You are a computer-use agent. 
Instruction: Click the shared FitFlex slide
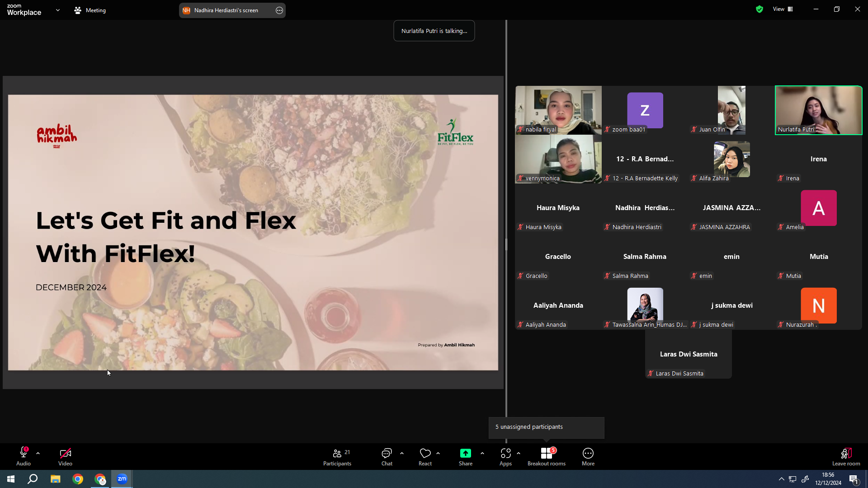253,232
